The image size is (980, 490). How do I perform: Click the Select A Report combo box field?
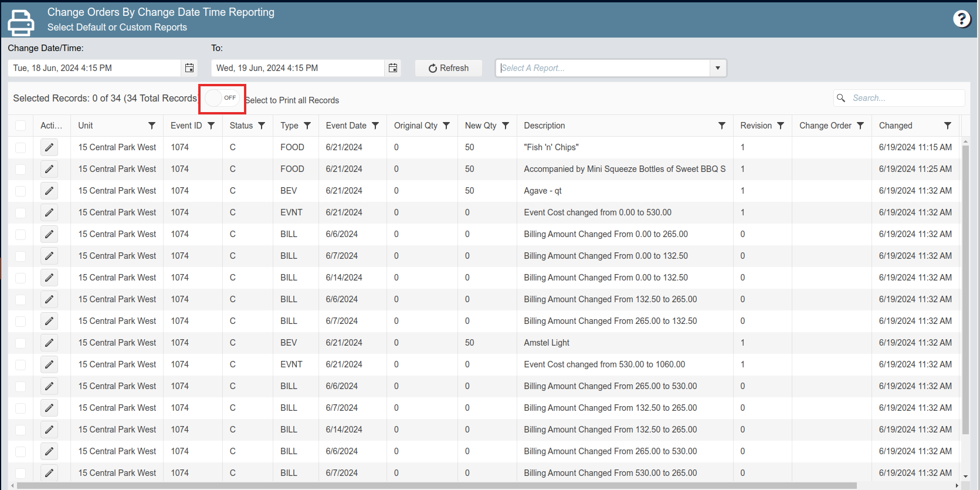[x=603, y=68]
